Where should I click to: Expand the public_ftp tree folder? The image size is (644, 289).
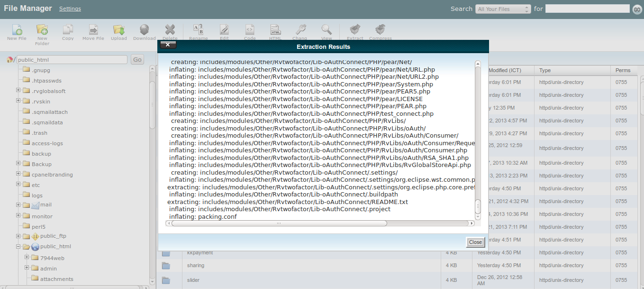tap(18, 235)
